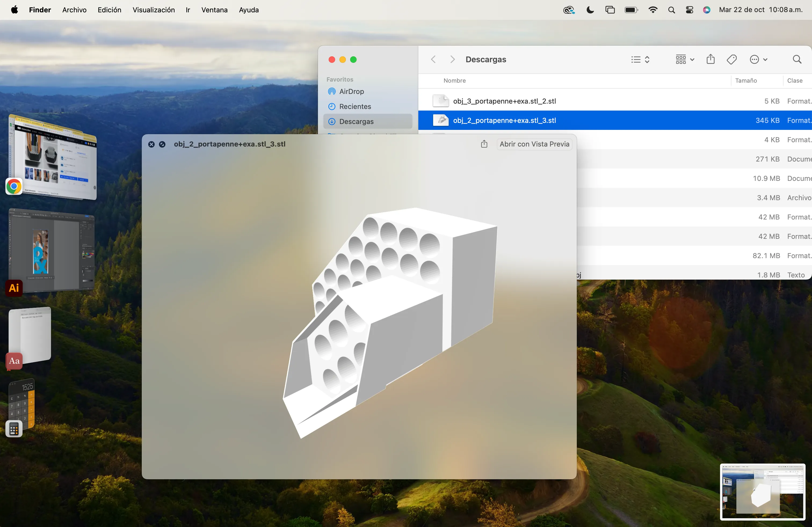Open the Archivo menu
The height and width of the screenshot is (527, 812).
tap(74, 10)
